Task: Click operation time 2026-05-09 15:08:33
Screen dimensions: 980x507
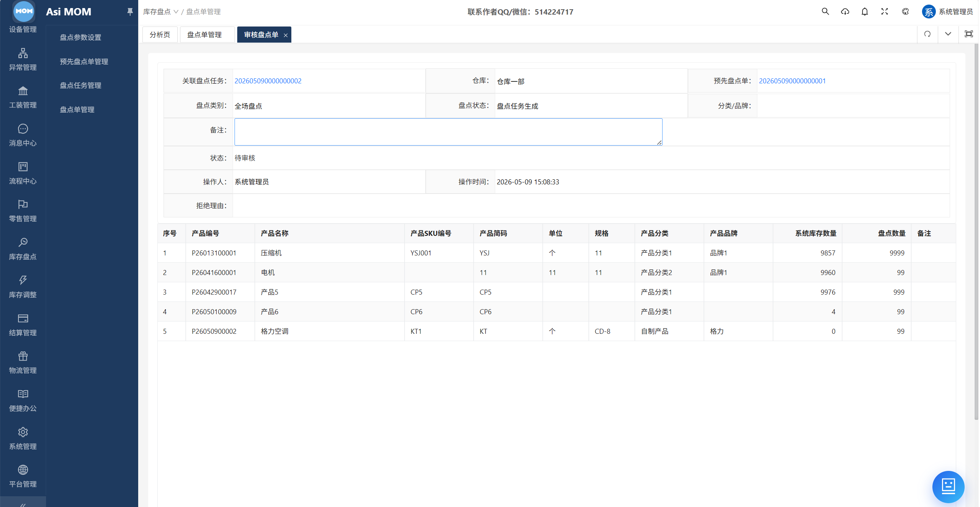Action: click(x=528, y=182)
